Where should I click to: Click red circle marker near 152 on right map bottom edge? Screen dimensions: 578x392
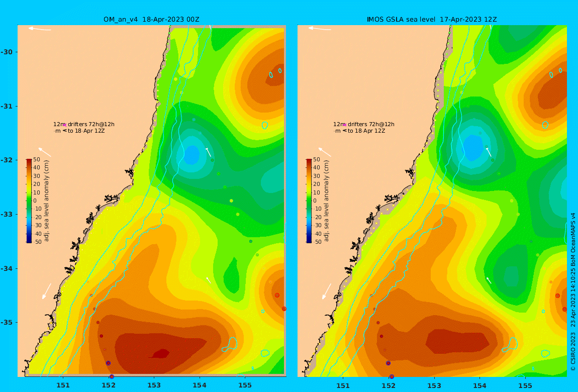point(392,376)
